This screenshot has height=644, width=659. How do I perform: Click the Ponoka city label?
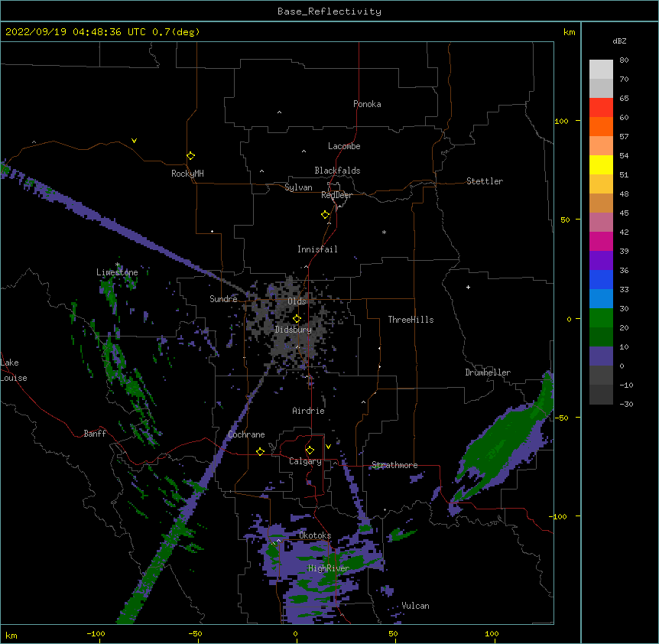pyautogui.click(x=367, y=104)
